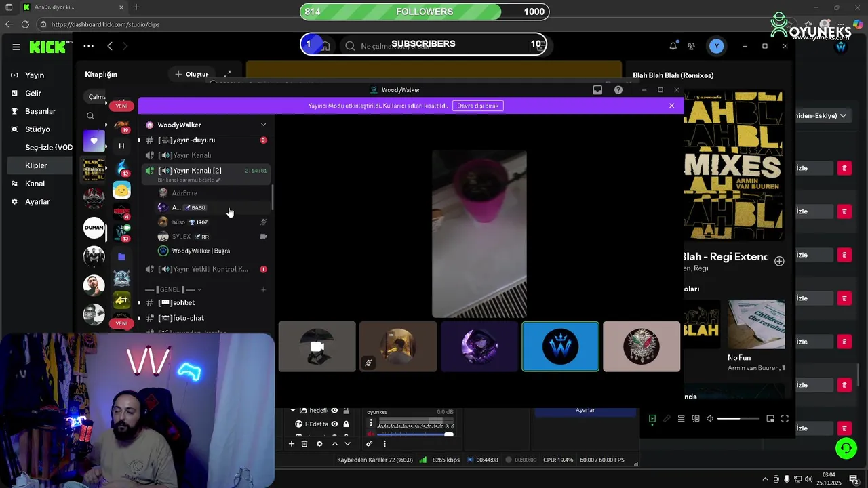Click the Spotify three-dots menu
Viewport: 868px width, 488px height.
(88, 46)
